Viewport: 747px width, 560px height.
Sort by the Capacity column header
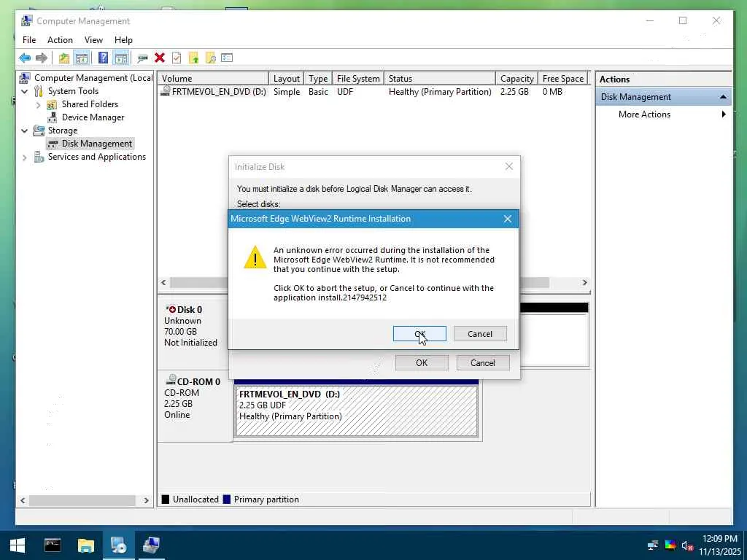[516, 79]
